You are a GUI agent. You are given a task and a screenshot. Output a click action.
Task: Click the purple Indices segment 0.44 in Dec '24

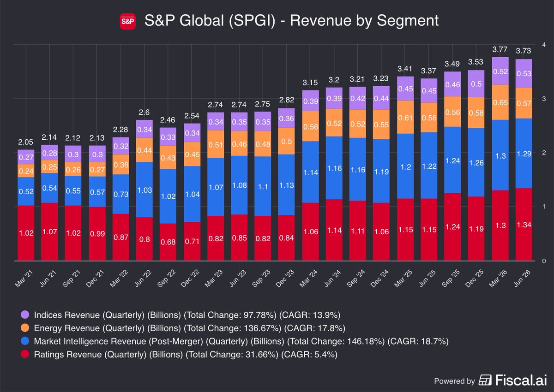tap(381, 98)
